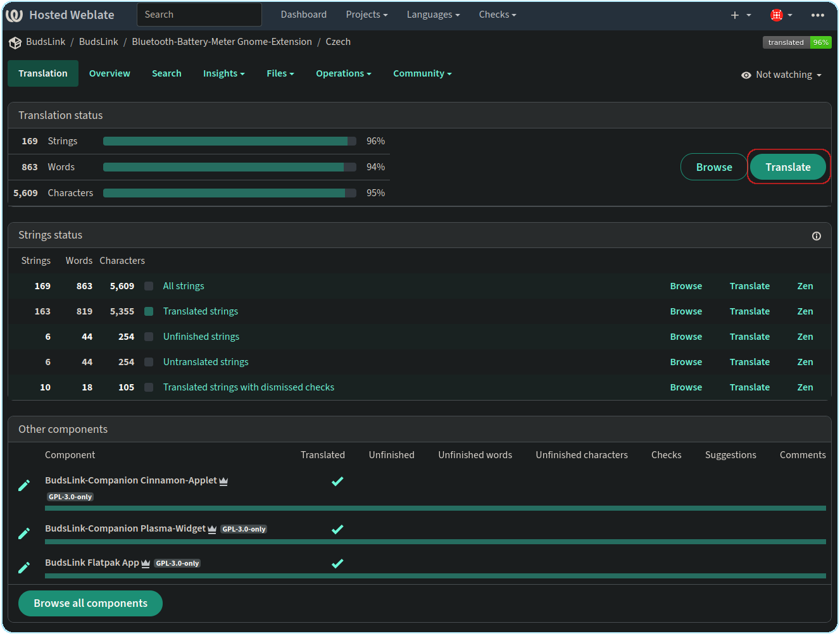
Task: Click pencil icon for BudsLink-Companion Cinnamon-Applet
Action: coord(24,485)
